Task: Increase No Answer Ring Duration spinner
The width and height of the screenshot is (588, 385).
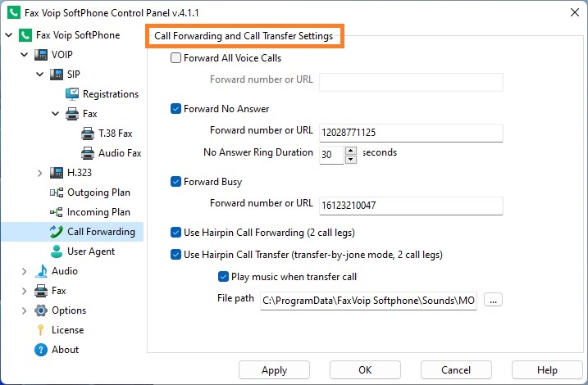Action: (351, 151)
